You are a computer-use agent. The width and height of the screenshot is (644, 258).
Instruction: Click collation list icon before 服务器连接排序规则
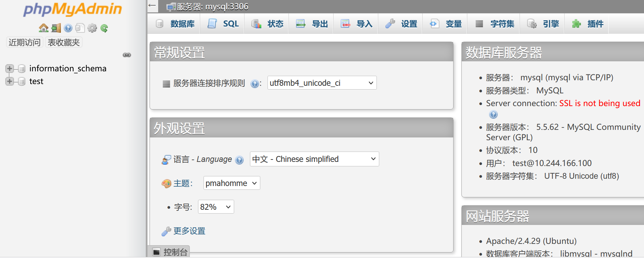click(x=166, y=84)
